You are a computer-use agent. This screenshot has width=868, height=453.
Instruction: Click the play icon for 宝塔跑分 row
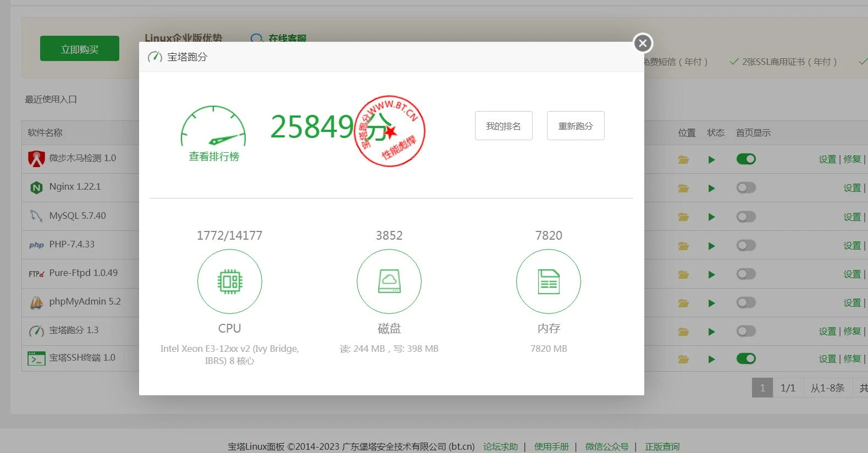pos(711,332)
